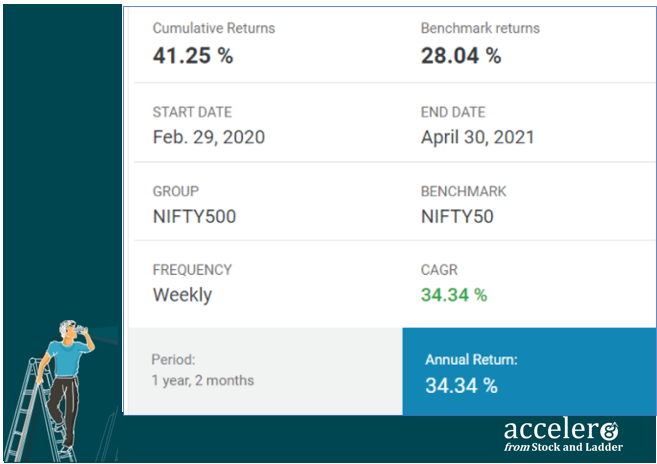Click the FREQUENCY label

pos(192,270)
